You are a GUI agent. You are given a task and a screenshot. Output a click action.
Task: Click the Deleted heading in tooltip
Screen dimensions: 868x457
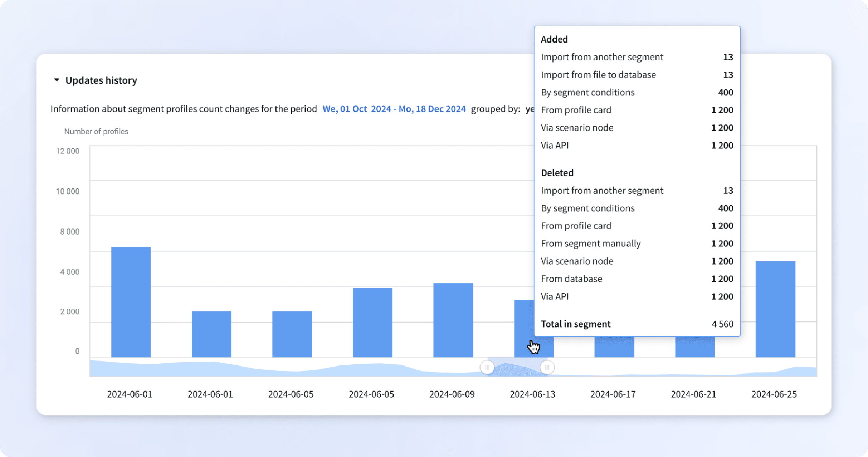coord(557,173)
